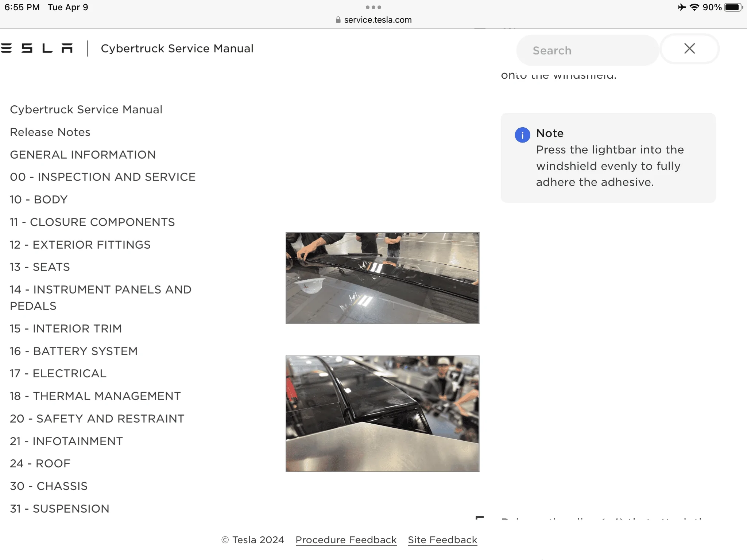Open 11 - CLOSURE COMPONENTS section
Viewport: 747px width, 560px height.
(92, 222)
